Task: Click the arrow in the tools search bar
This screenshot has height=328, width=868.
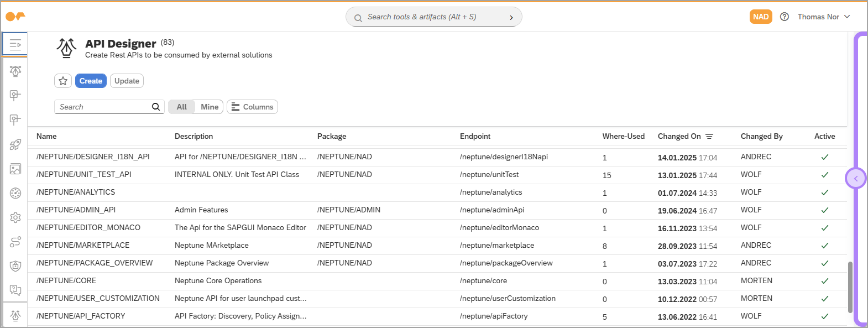Action: [x=511, y=18]
